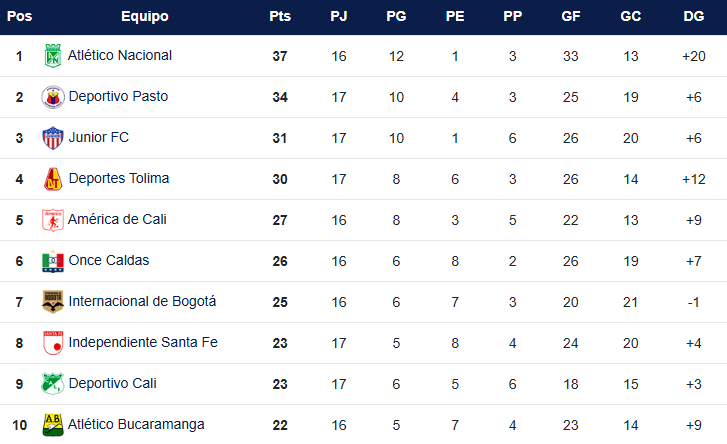The height and width of the screenshot is (444, 727).
Task: Click the Internacional de Bogotá crest
Action: coord(52,302)
